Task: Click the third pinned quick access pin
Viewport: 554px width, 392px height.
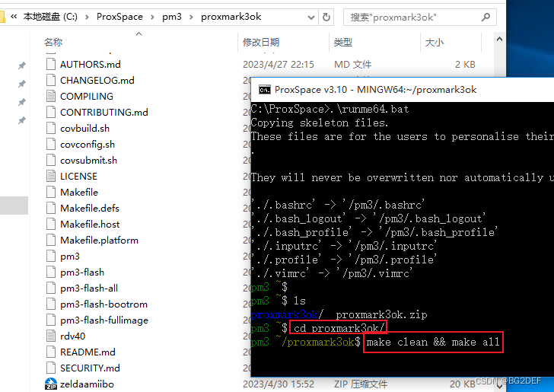Action: pyautogui.click(x=22, y=102)
